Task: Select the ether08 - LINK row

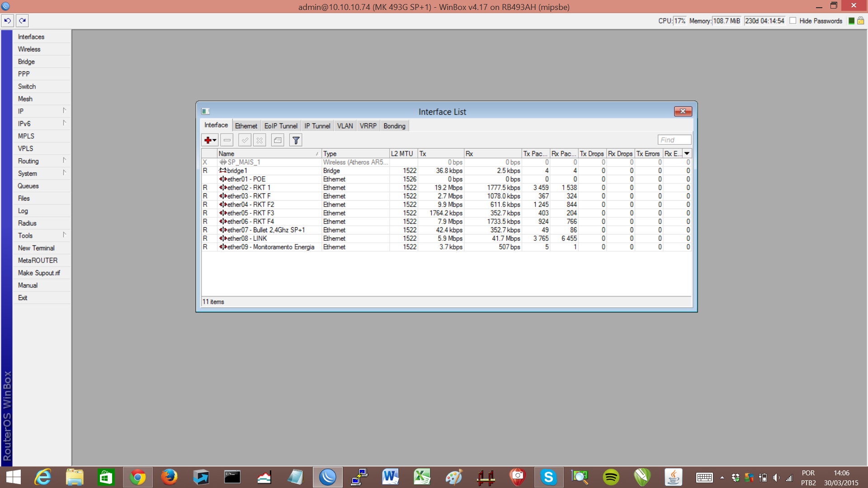Action: click(x=247, y=239)
